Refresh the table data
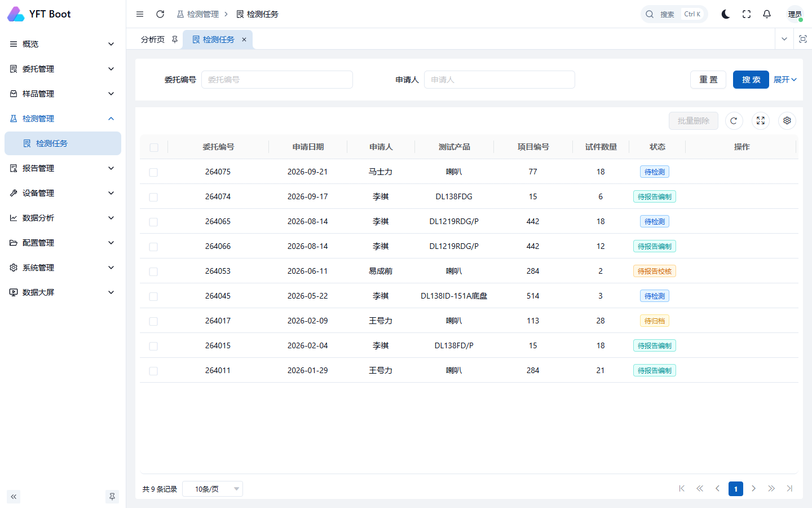The height and width of the screenshot is (508, 812). (734, 121)
